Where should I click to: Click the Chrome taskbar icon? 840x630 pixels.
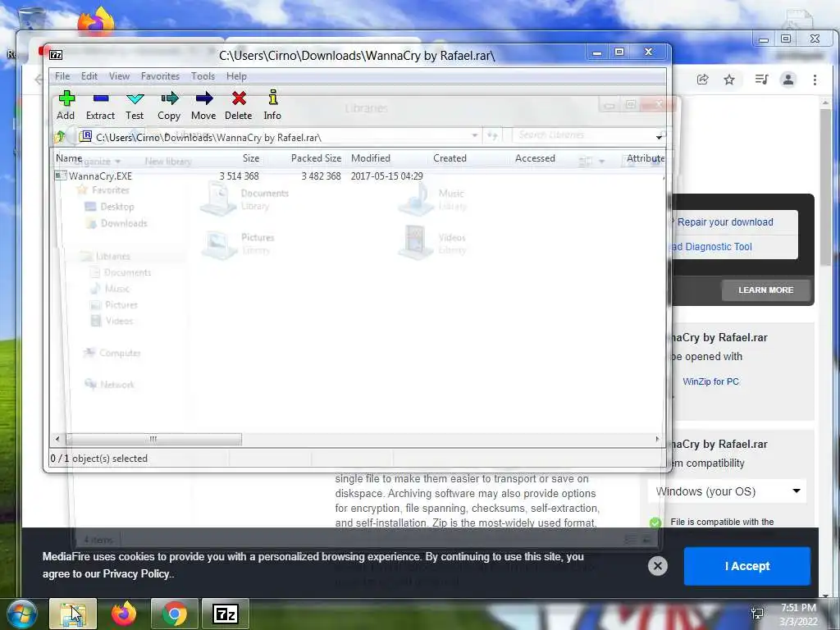(174, 614)
